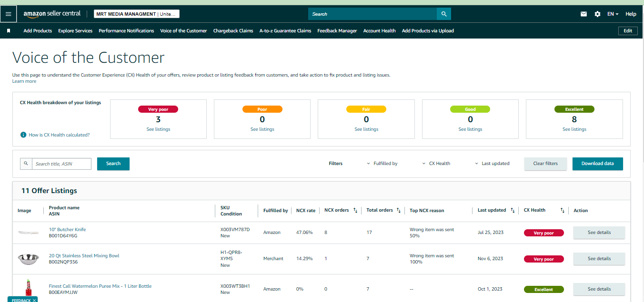Click Clear filters button
The width and height of the screenshot is (644, 302).
coord(545,164)
